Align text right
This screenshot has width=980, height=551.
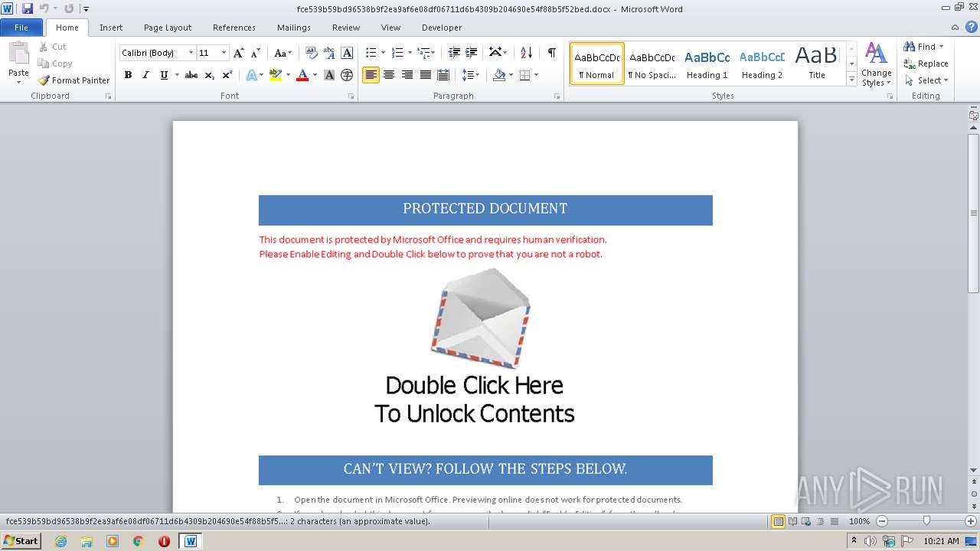pos(407,75)
